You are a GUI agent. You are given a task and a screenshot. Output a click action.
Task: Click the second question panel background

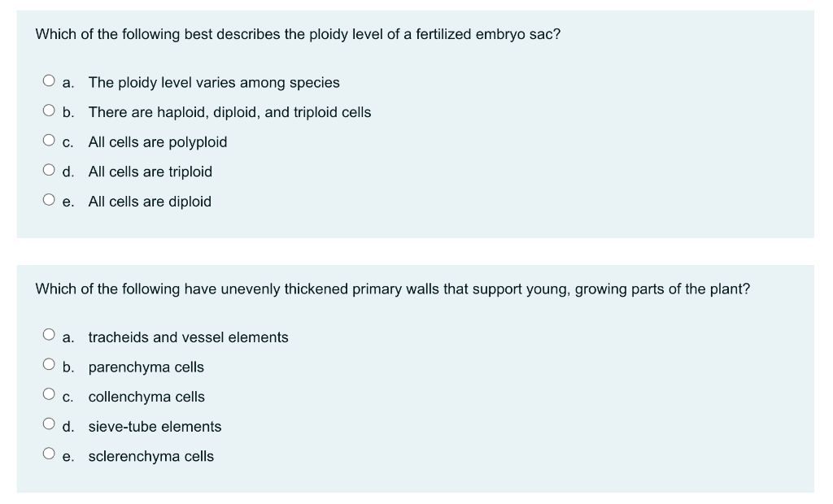[569, 480]
